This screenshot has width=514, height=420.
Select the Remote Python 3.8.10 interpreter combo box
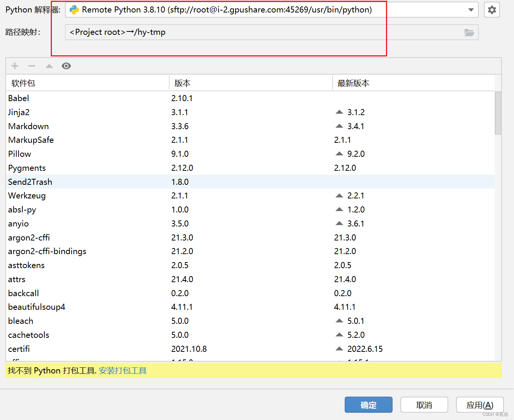pyautogui.click(x=272, y=10)
